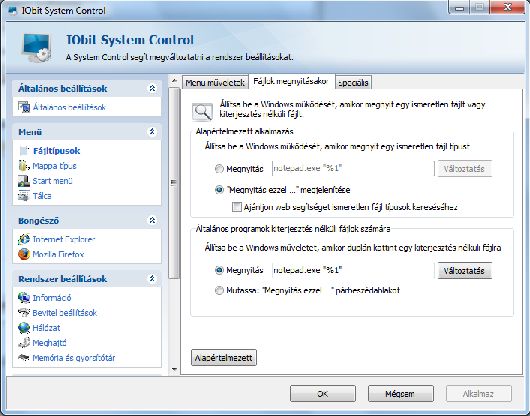Open Hálózat globe icon in sidebar
530x416 pixels.
pos(24,328)
